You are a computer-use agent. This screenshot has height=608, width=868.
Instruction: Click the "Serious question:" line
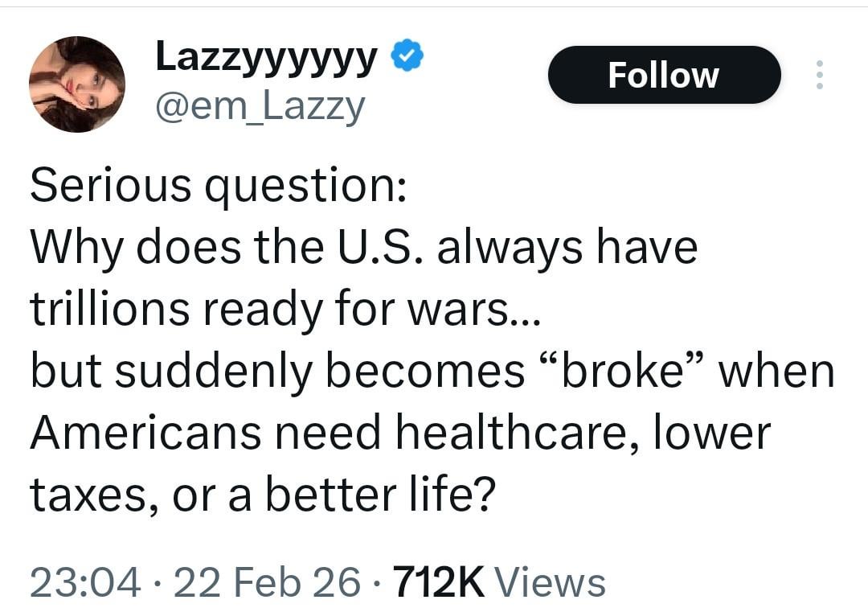click(x=219, y=187)
